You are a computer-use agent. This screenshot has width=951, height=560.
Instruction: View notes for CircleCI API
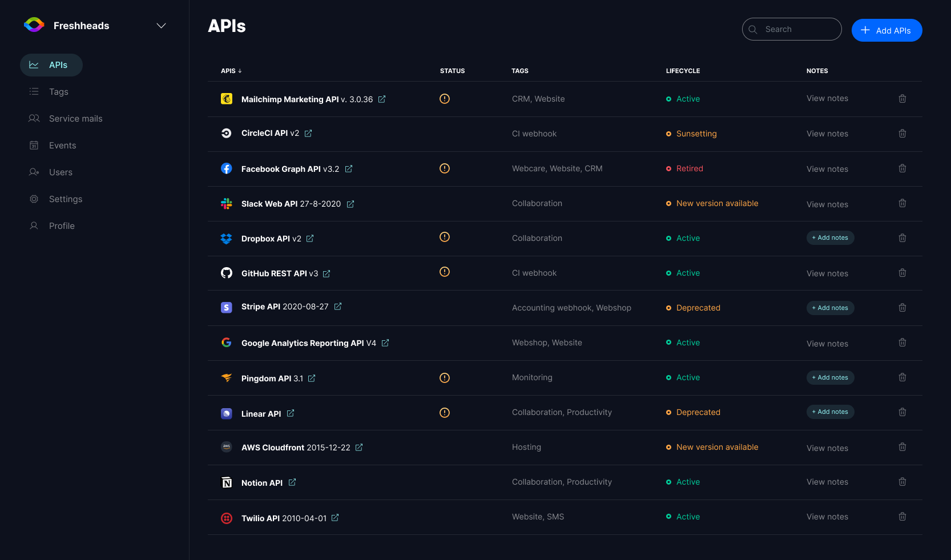pos(827,134)
